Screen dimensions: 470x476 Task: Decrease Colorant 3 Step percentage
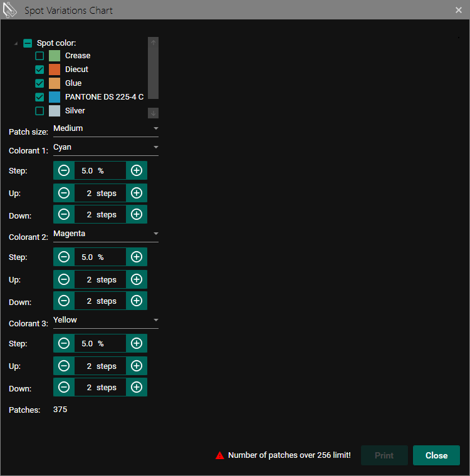coord(64,343)
